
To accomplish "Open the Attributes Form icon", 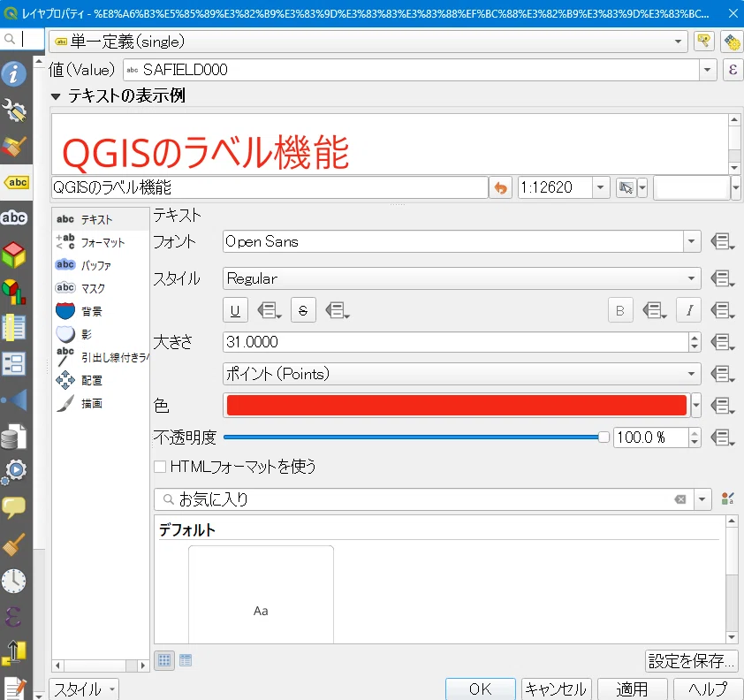I will pos(14,364).
